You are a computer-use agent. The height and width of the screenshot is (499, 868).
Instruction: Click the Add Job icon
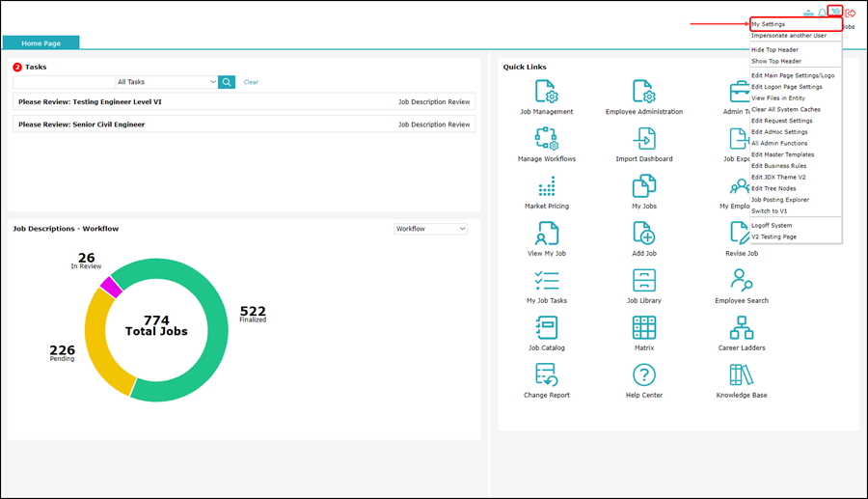point(644,234)
